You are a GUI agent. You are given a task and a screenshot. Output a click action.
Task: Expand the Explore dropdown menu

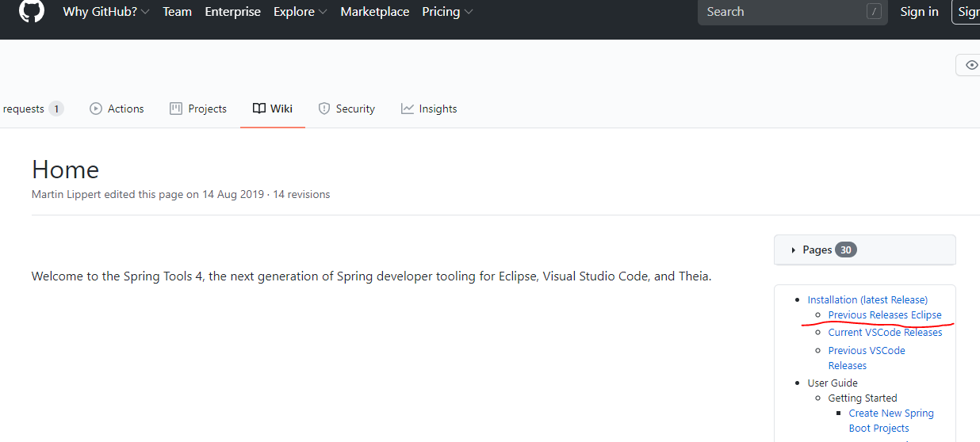pos(301,12)
